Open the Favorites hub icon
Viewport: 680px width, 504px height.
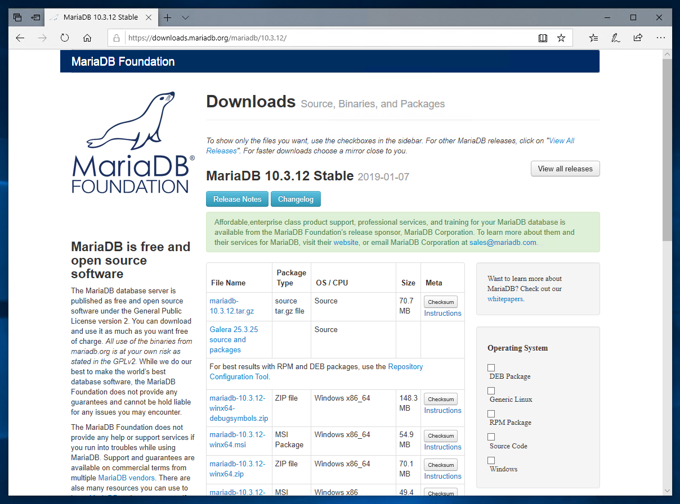pyautogui.click(x=593, y=38)
